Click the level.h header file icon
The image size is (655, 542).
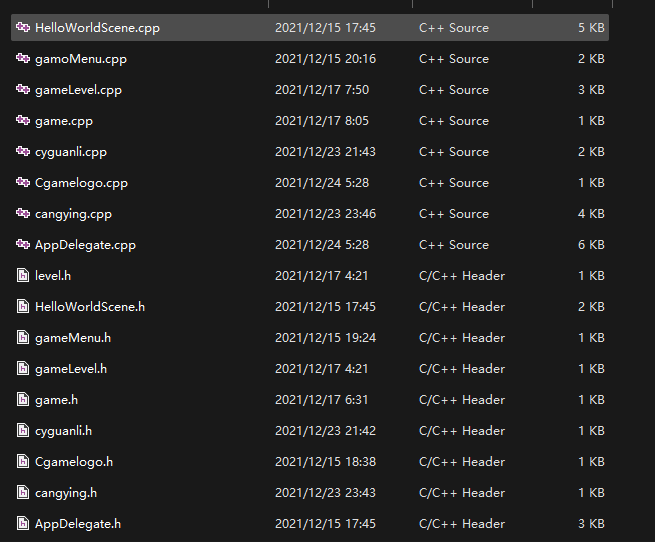23,276
